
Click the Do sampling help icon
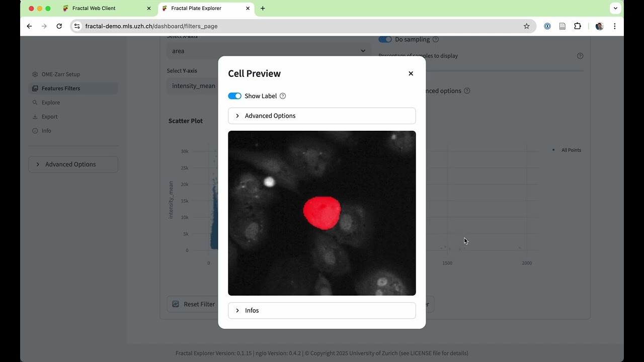point(436,39)
